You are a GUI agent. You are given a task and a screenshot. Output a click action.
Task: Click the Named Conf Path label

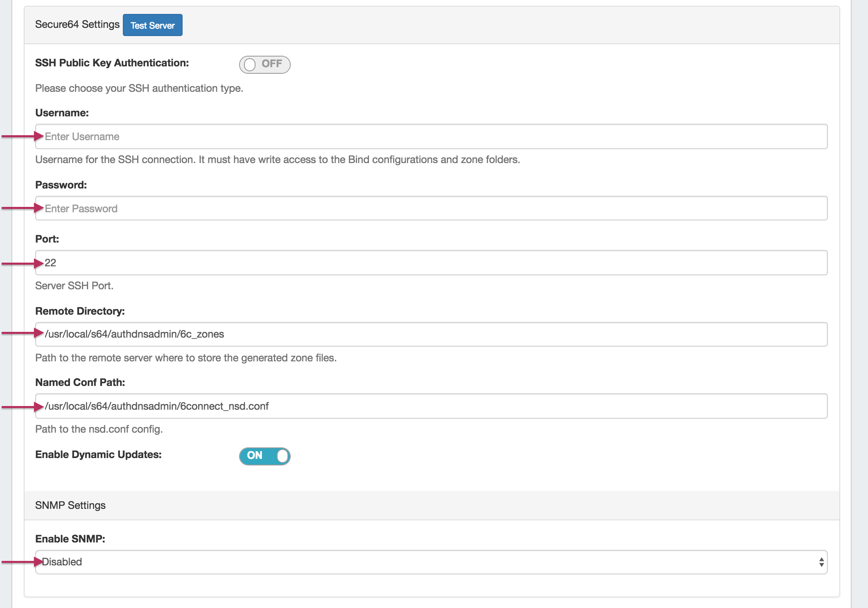click(x=80, y=382)
